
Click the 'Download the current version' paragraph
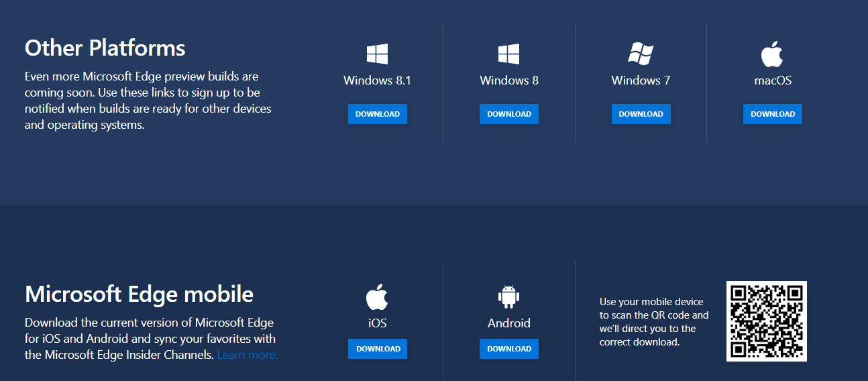coord(151,339)
